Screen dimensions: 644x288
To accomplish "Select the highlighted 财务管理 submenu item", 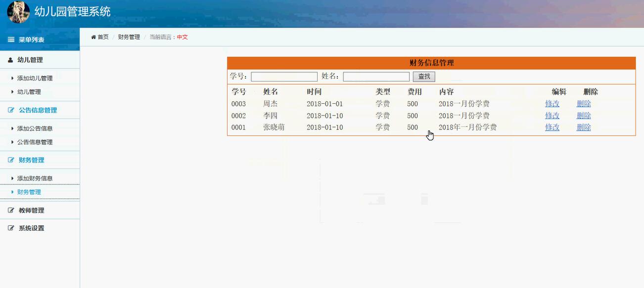I will (x=29, y=192).
